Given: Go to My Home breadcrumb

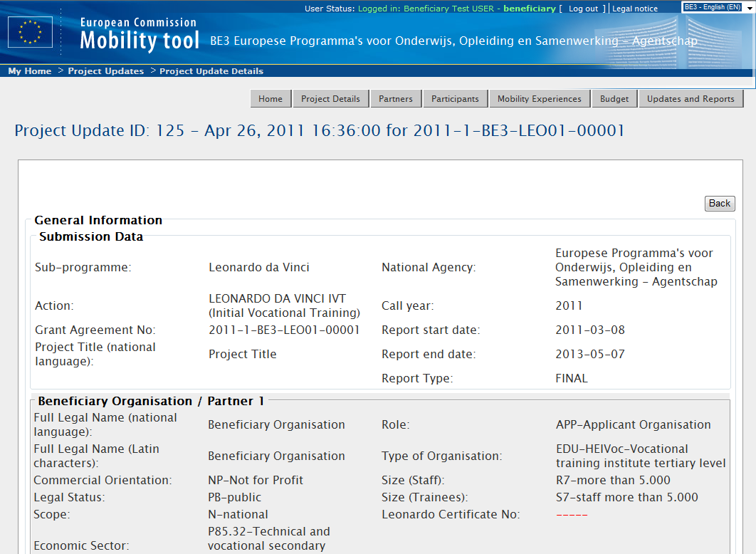Looking at the screenshot, I should click(30, 71).
